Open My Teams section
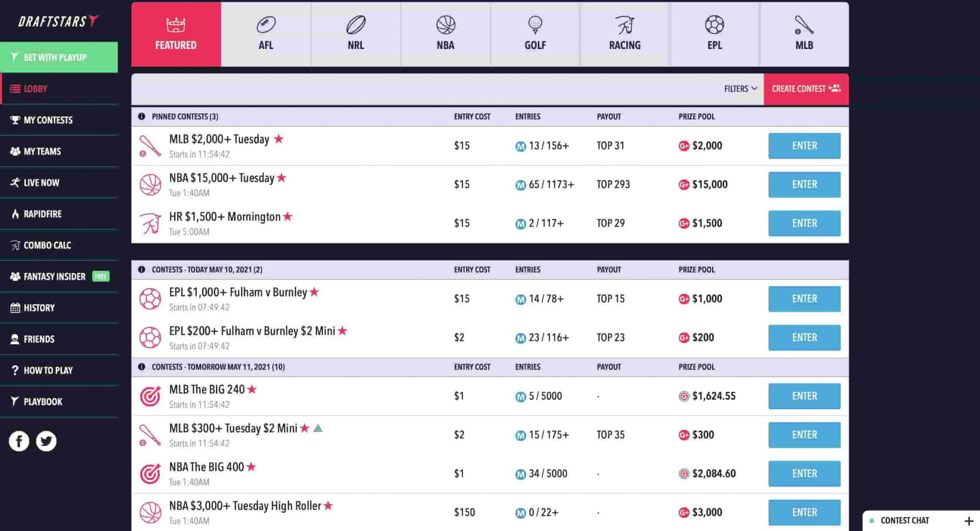 [59, 151]
